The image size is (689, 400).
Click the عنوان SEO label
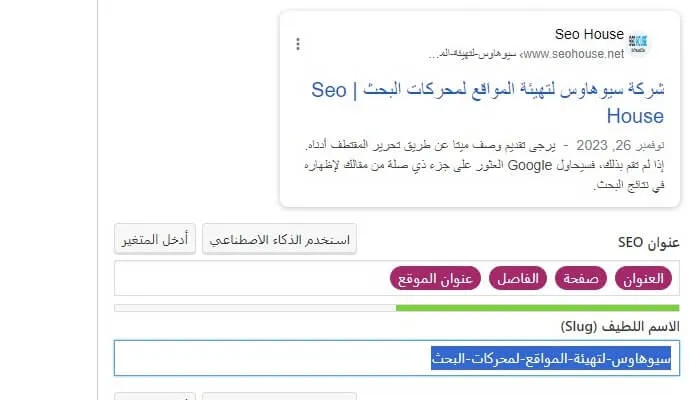(649, 242)
